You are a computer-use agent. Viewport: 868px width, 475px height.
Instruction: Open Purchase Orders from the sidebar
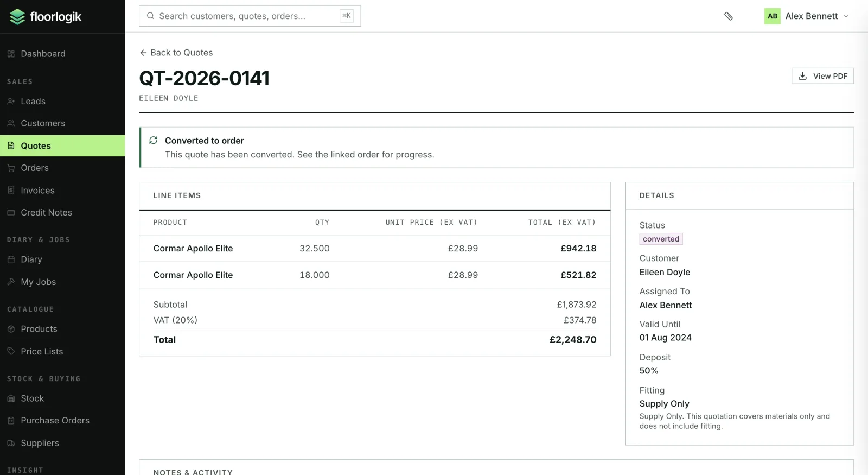(62, 421)
